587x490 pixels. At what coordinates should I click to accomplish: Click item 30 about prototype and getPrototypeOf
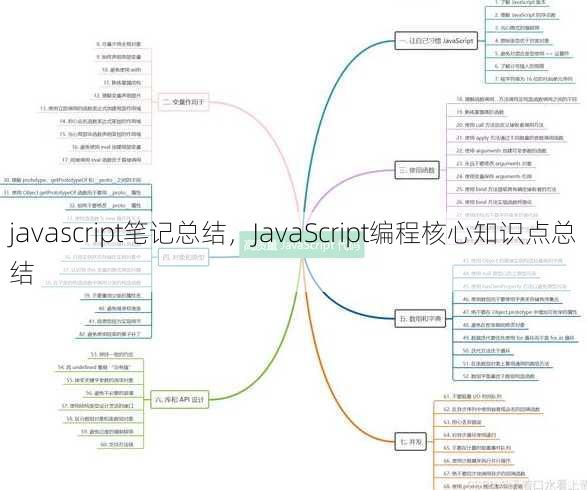(72, 180)
